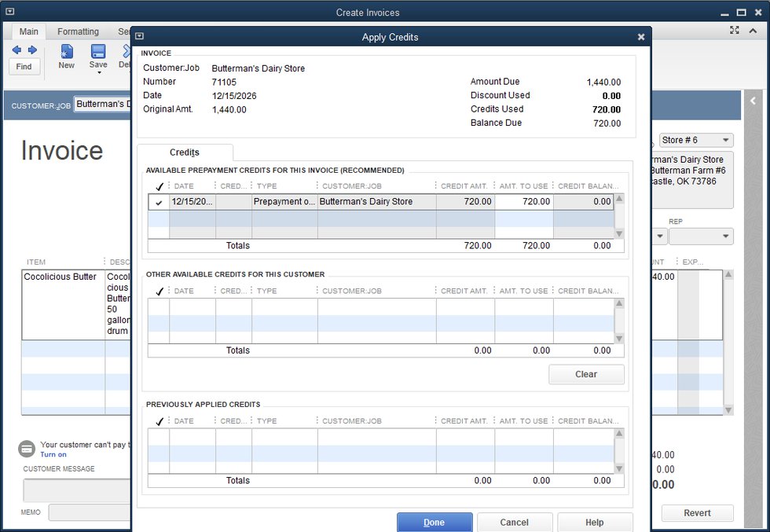Screen dimensions: 770x532
Task: Expand the REP dropdown
Action: tap(724, 236)
